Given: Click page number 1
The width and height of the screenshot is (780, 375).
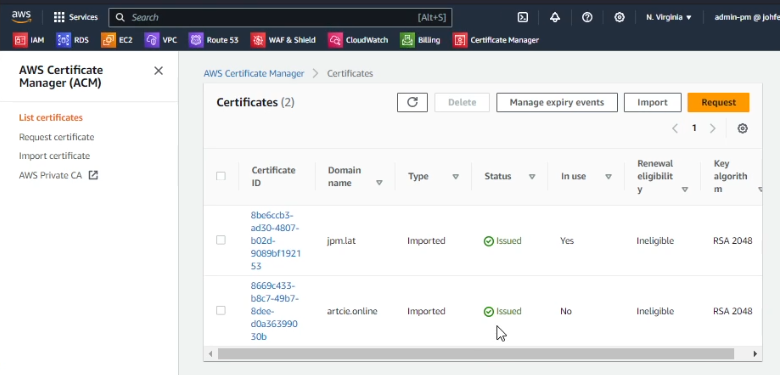Looking at the screenshot, I should (694, 128).
